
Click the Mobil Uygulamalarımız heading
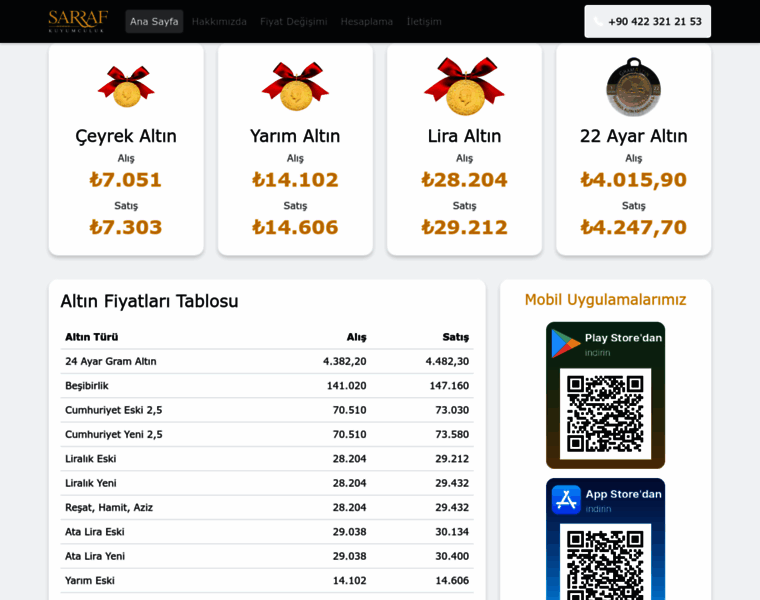(x=605, y=299)
